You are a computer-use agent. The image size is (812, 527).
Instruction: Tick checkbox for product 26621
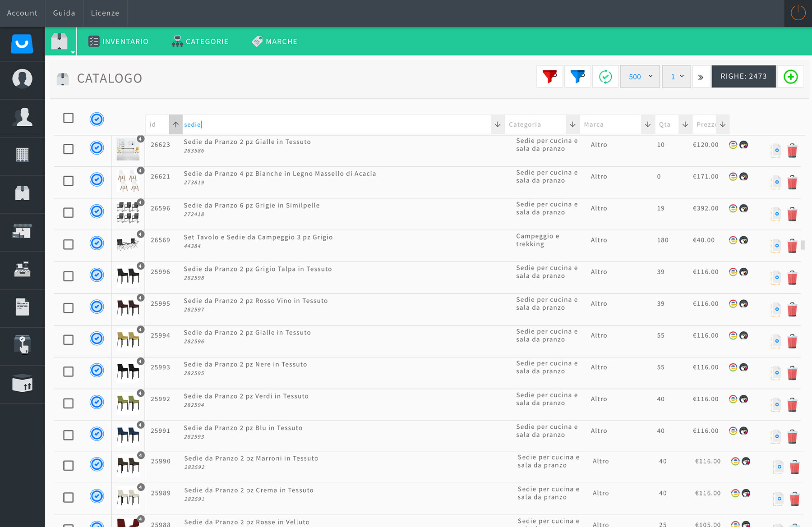[68, 181]
